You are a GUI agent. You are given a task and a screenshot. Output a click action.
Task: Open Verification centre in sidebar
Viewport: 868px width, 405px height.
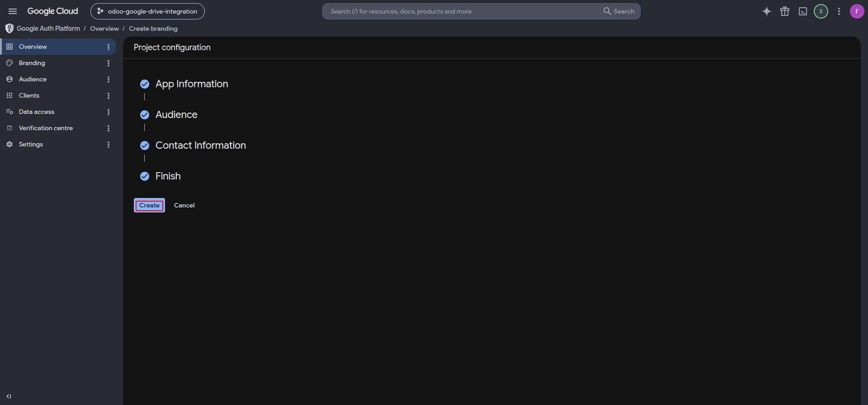coord(58,128)
